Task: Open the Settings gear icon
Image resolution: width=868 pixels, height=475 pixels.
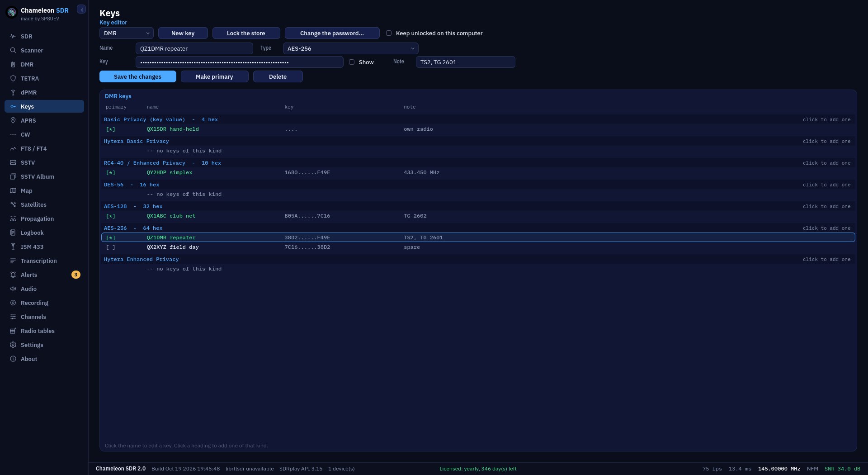Action: coord(13,345)
